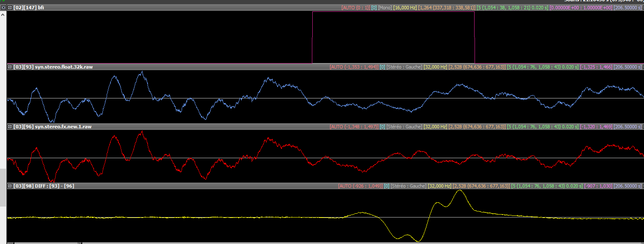This screenshot has width=644, height=244.
Task: Click the icon beside syn.stereo.fx.new.1.raw title
Action: (10, 127)
